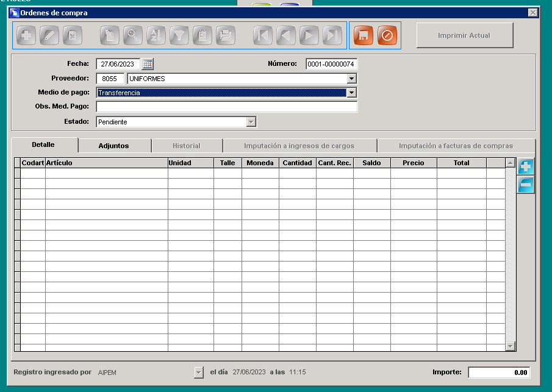
Task: Select the Historial tab
Action: coord(187,146)
